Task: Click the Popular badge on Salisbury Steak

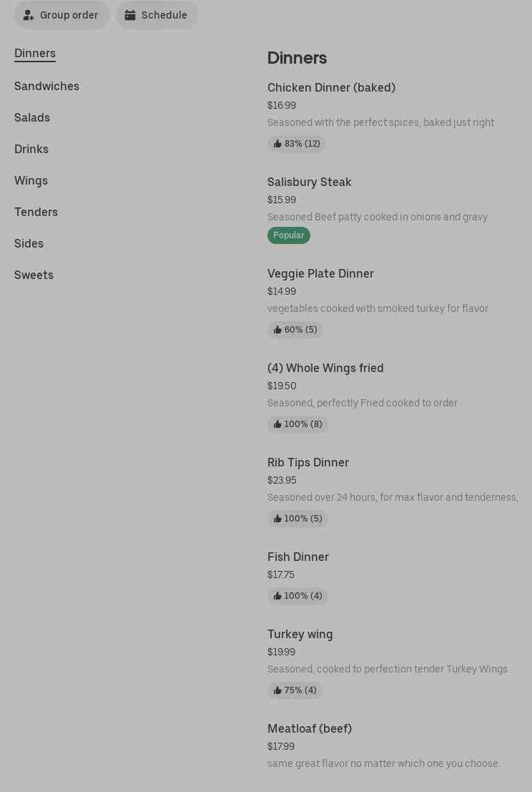Action: (289, 235)
